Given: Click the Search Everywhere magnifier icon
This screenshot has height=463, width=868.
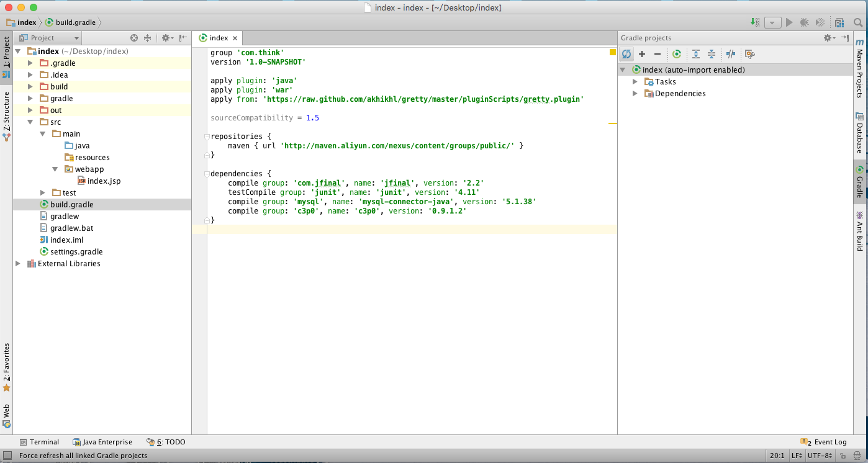Looking at the screenshot, I should [858, 23].
